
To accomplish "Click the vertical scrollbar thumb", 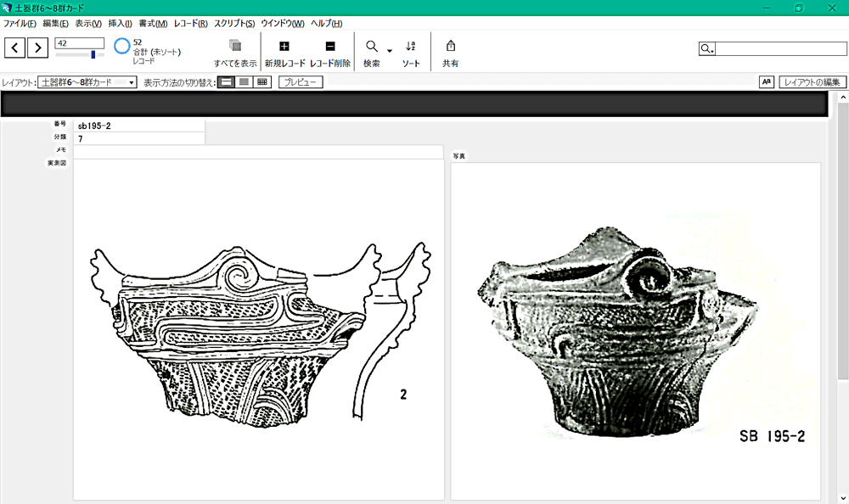I will (843, 240).
